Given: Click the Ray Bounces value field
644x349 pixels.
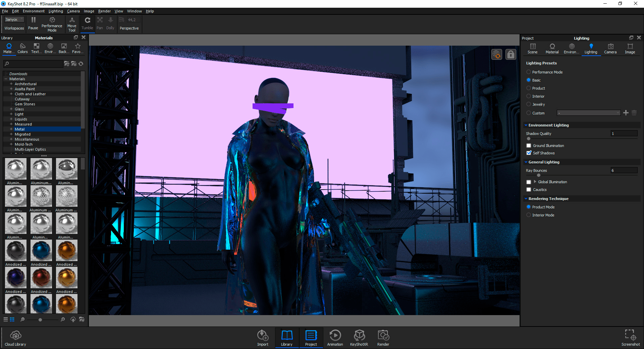Looking at the screenshot, I should click(x=624, y=170).
